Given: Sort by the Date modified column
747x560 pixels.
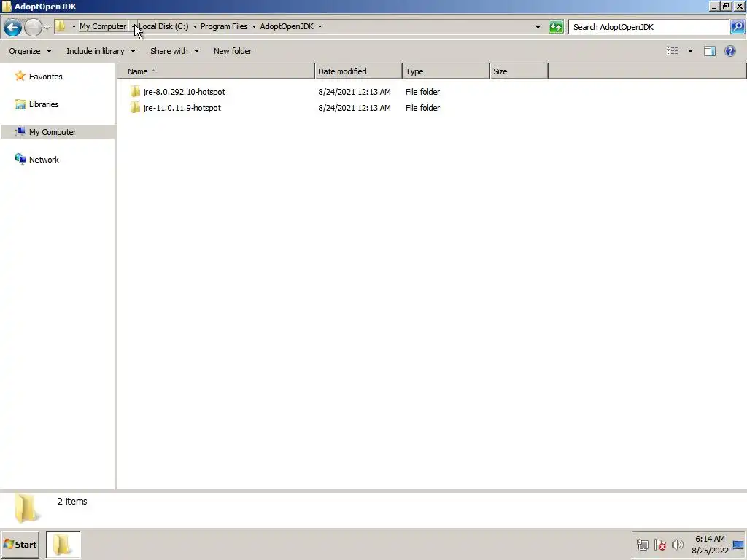Looking at the screenshot, I should click(358, 71).
